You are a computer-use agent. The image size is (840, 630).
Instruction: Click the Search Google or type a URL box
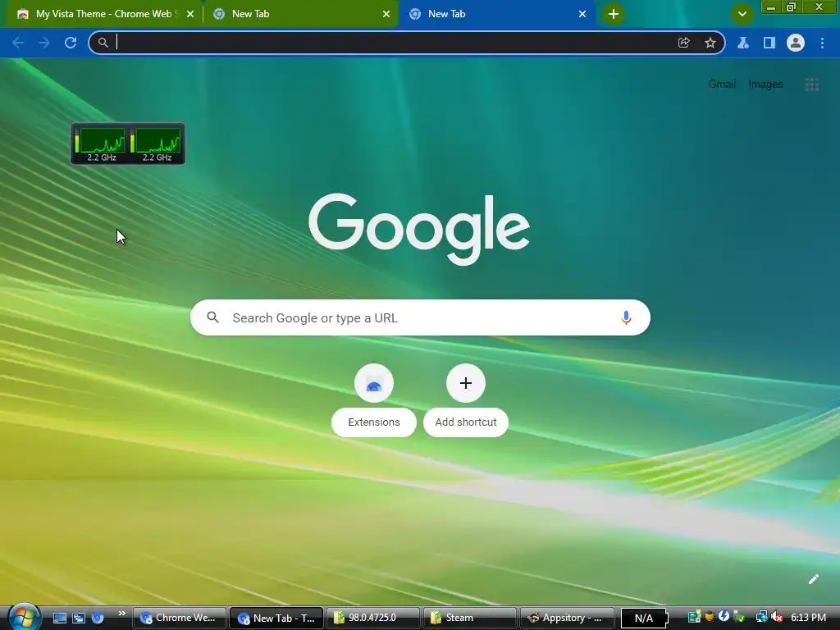(x=420, y=317)
